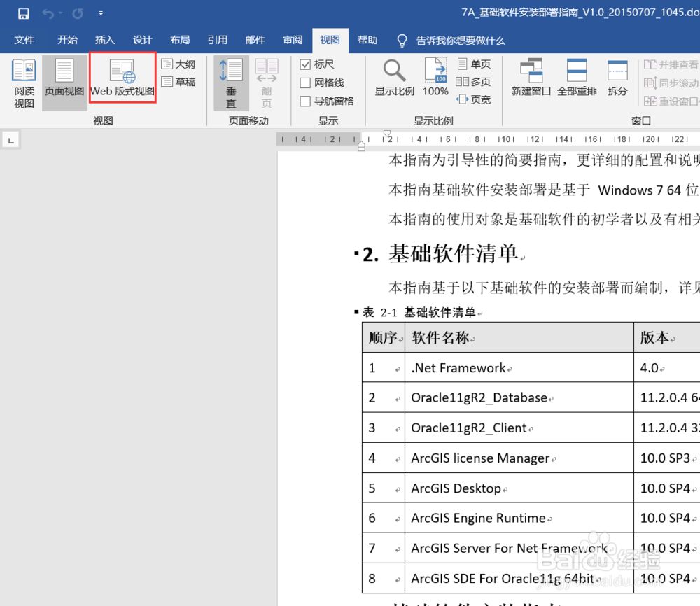Click 并排查看 side by side
700x606 pixels.
pyautogui.click(x=671, y=65)
